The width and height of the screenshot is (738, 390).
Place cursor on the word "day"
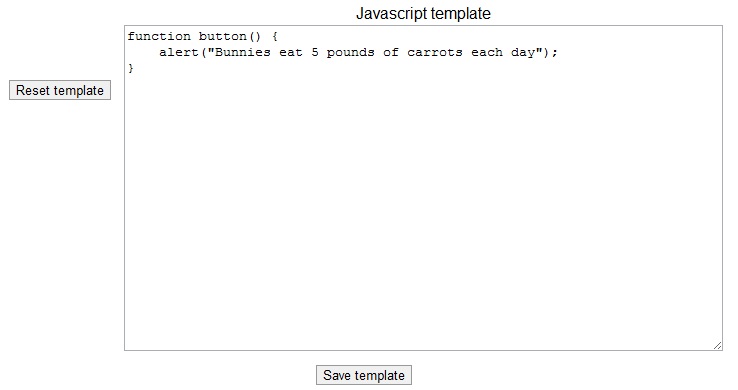click(x=523, y=53)
